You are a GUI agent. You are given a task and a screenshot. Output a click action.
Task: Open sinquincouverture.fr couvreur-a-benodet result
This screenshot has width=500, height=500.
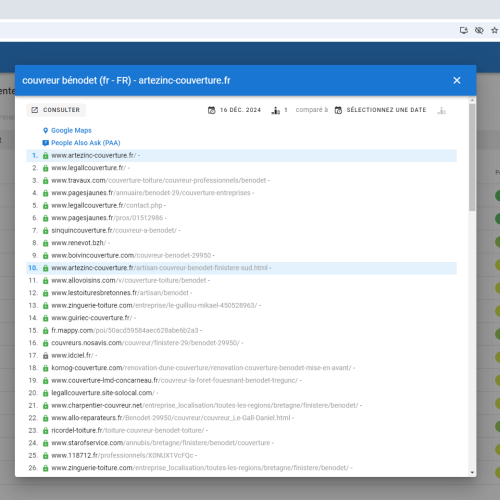click(x=114, y=230)
